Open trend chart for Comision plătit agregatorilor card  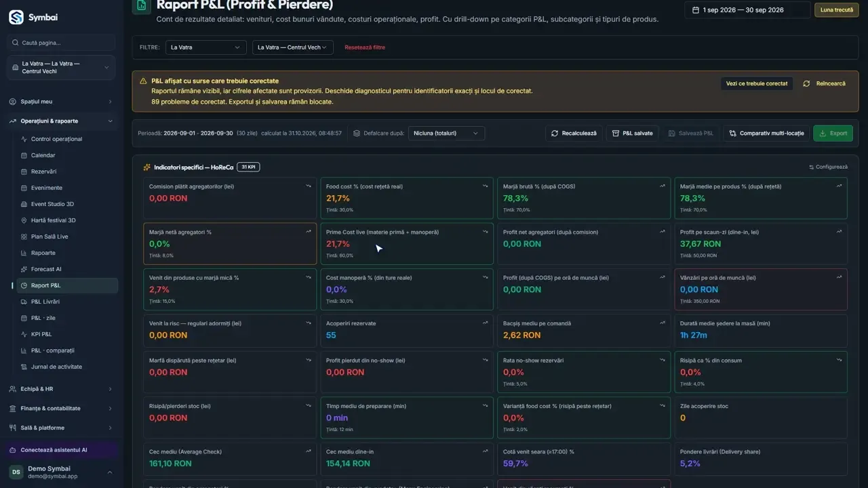point(309,186)
